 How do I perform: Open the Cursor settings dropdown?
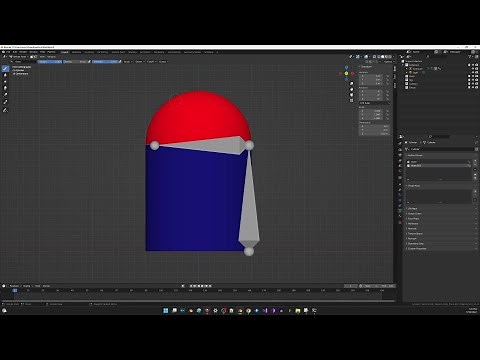tap(163, 62)
